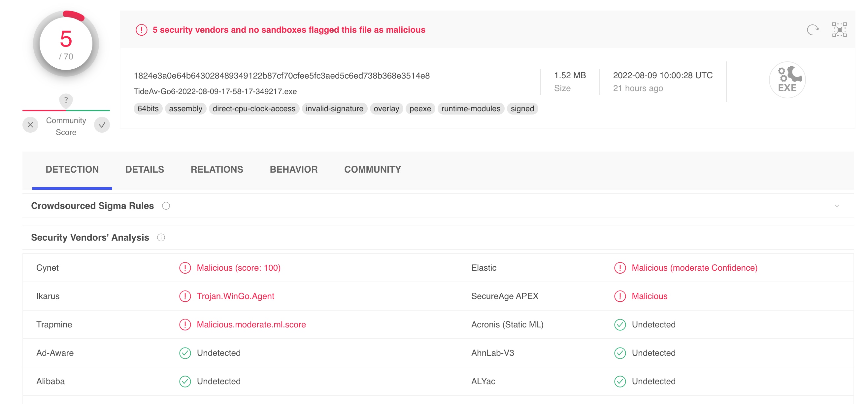This screenshot has width=868, height=404.
Task: Click the reanalyze file refresh icon
Action: pos(813,30)
